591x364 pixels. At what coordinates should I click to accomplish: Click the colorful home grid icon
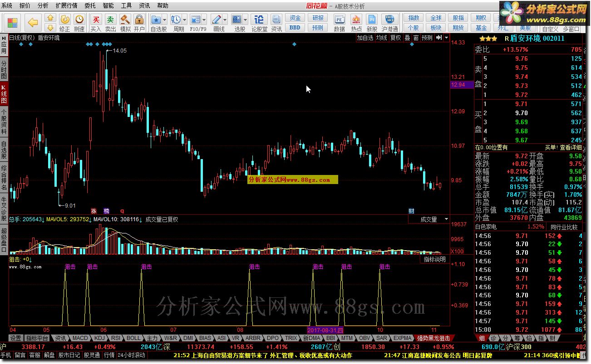(x=12, y=23)
